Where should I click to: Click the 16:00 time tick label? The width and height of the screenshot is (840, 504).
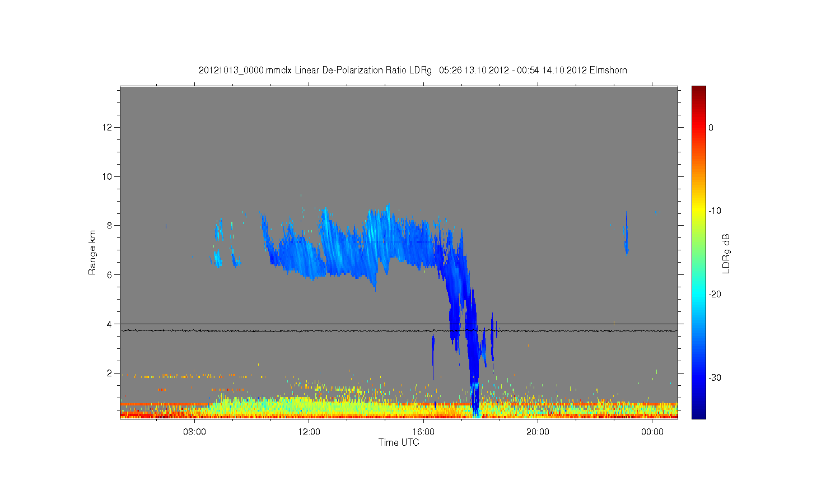[423, 432]
